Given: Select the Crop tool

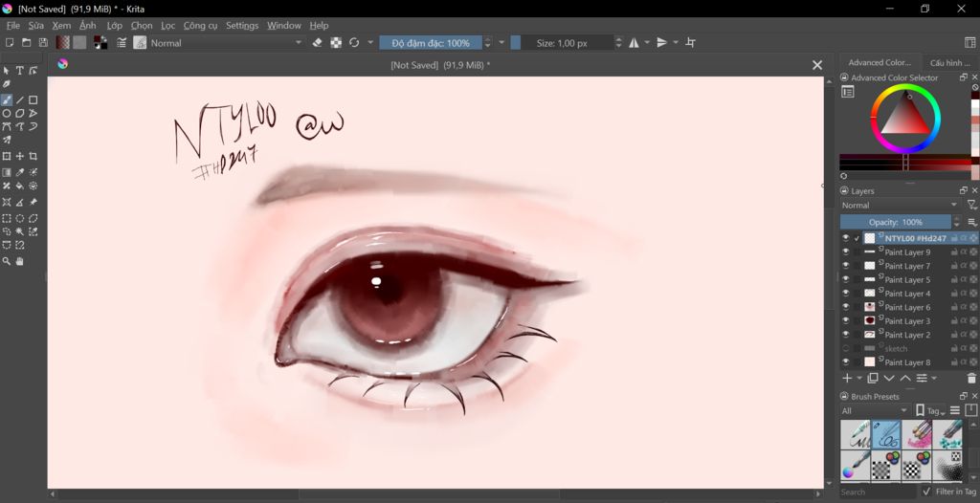Looking at the screenshot, I should coord(33,156).
